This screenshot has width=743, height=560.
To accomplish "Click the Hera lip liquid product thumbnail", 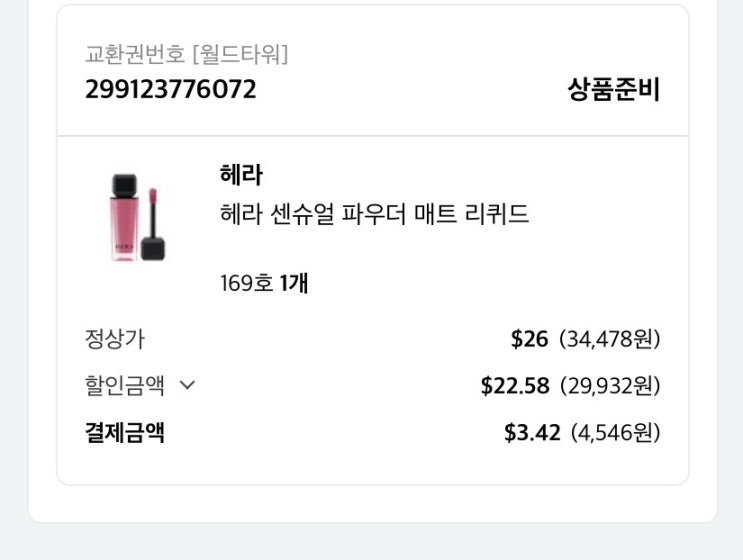I will pyautogui.click(x=137, y=218).
